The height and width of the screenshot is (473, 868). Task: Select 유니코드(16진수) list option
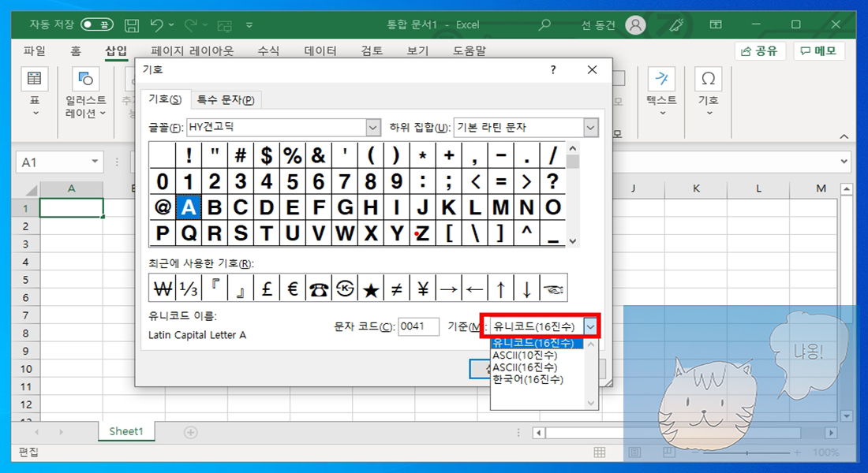click(537, 343)
